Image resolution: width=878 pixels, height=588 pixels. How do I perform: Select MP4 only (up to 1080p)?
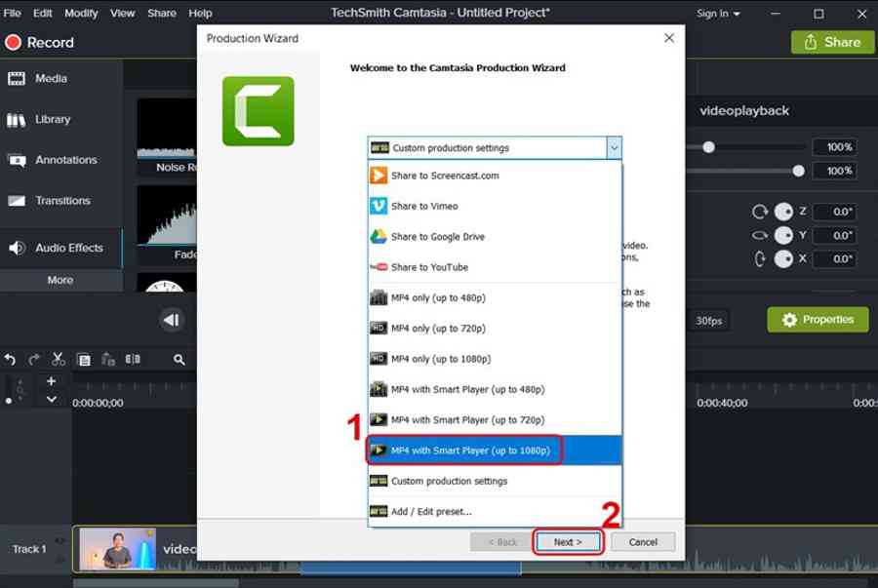coord(495,359)
